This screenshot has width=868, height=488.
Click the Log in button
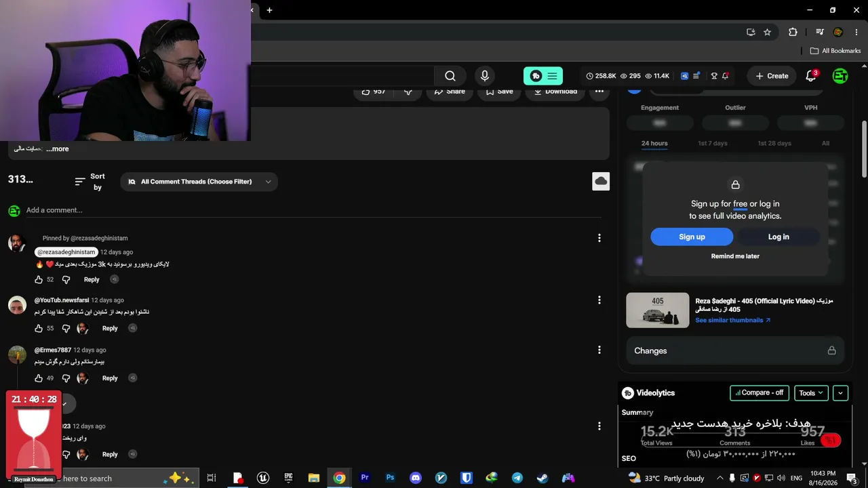(778, 237)
